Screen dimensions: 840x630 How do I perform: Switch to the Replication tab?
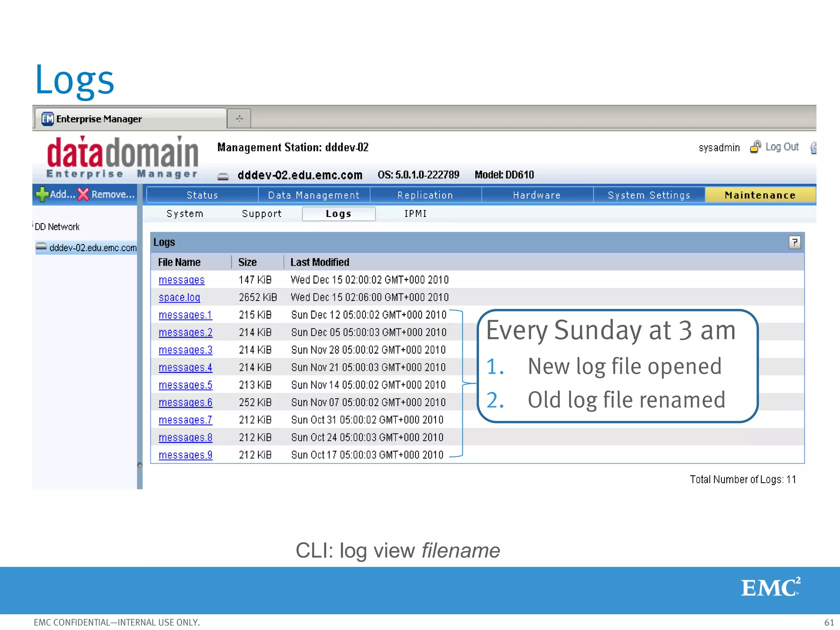click(x=425, y=195)
